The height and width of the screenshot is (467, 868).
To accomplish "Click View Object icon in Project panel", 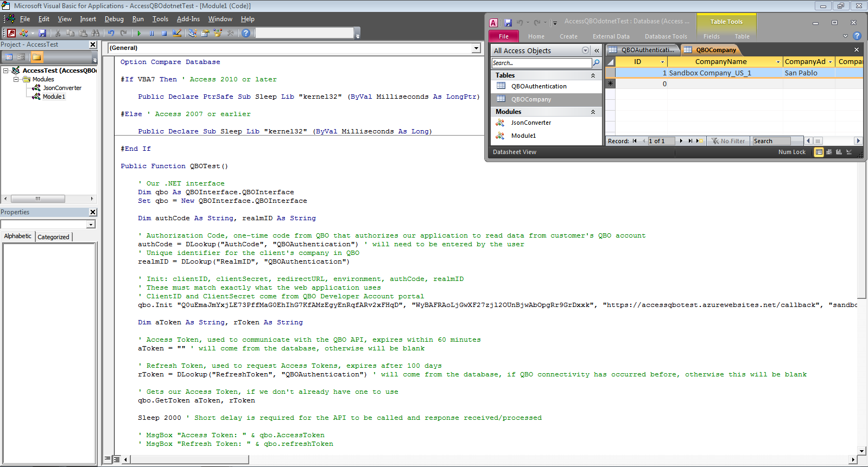I will click(21, 57).
